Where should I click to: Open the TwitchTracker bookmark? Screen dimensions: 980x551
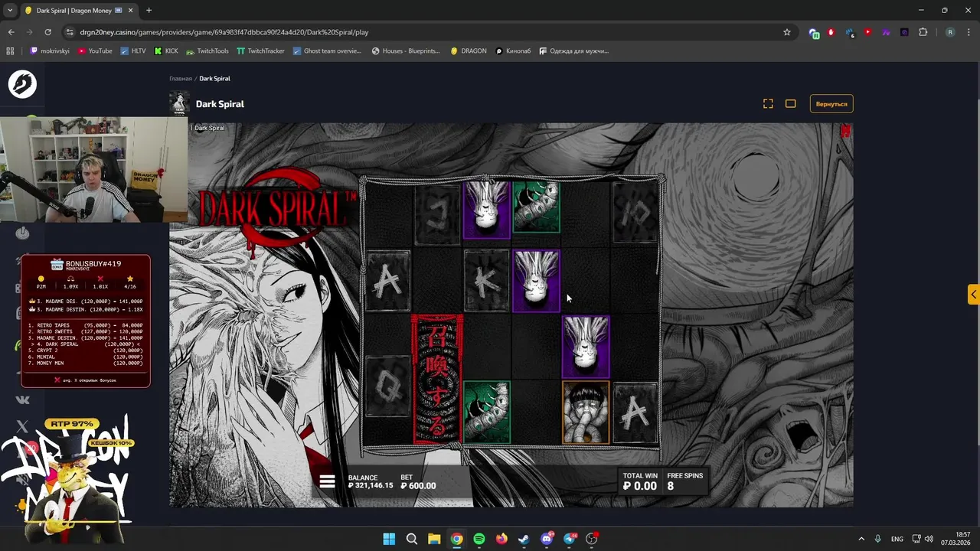(260, 51)
